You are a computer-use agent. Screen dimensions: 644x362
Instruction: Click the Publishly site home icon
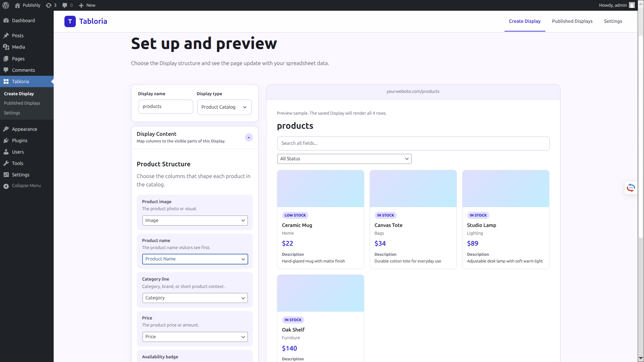(x=17, y=5)
